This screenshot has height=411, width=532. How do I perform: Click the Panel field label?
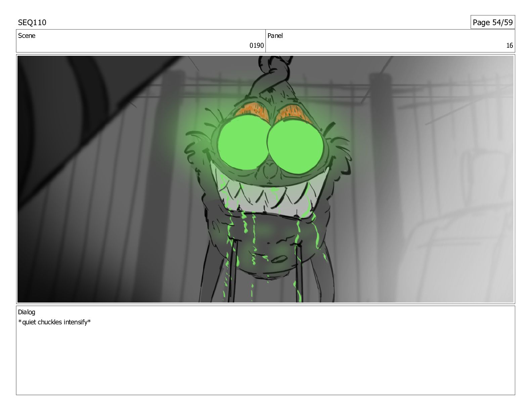click(275, 36)
